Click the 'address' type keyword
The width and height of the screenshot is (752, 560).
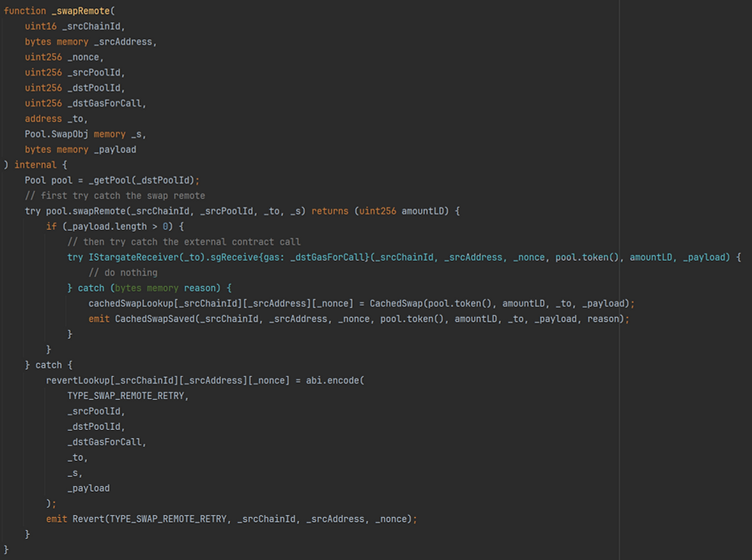[x=43, y=119]
